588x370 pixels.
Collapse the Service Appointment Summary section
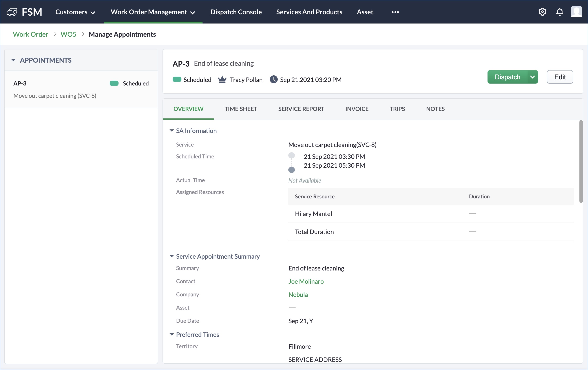point(172,256)
